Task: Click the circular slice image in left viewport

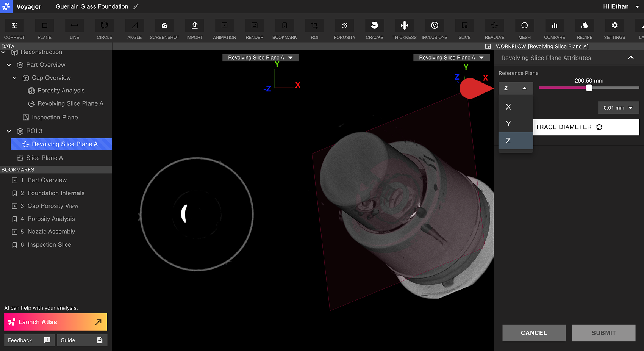Action: click(197, 214)
